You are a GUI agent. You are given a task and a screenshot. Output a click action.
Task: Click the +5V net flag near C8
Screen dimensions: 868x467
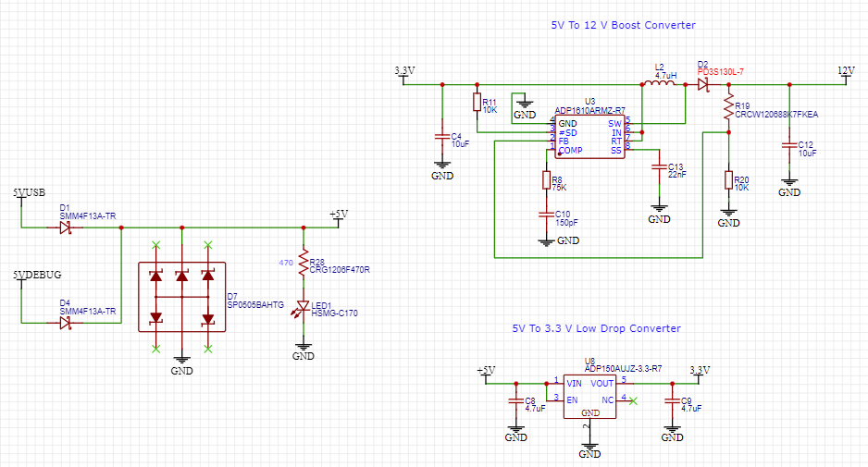486,374
